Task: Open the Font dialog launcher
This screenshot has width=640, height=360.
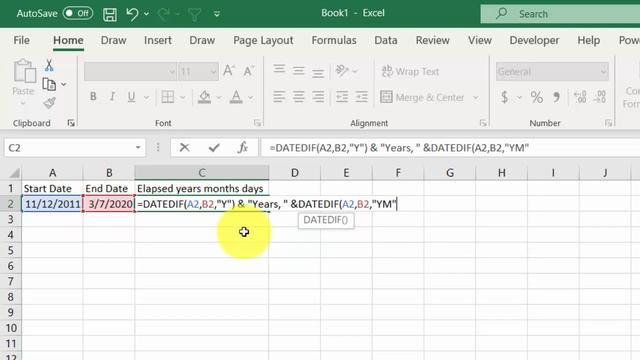Action: tap(257, 123)
